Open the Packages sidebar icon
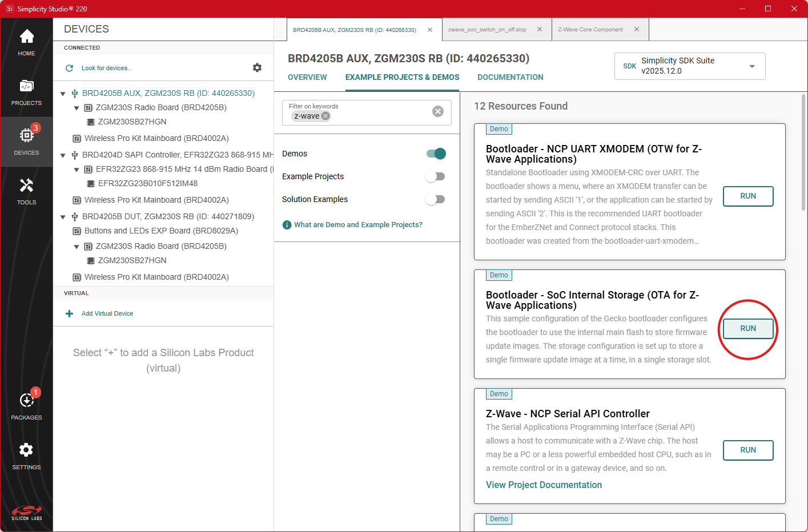The width and height of the screenshot is (808, 532). pyautogui.click(x=26, y=406)
